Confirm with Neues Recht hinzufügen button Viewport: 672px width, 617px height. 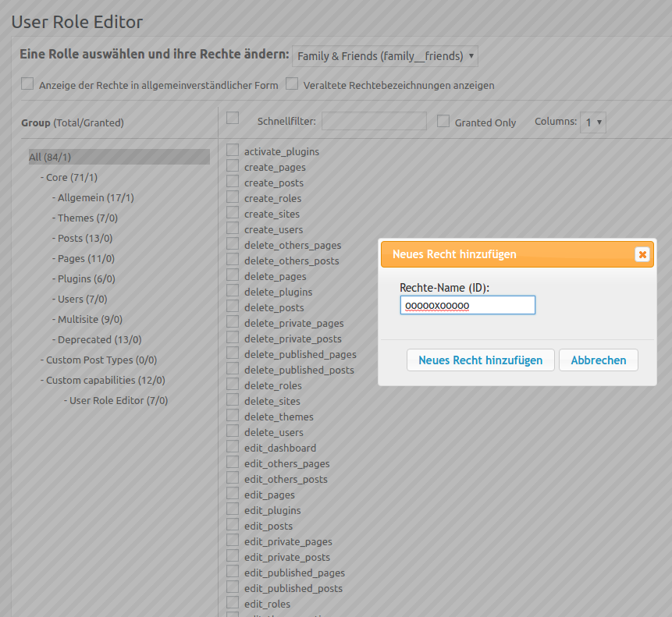click(x=481, y=360)
